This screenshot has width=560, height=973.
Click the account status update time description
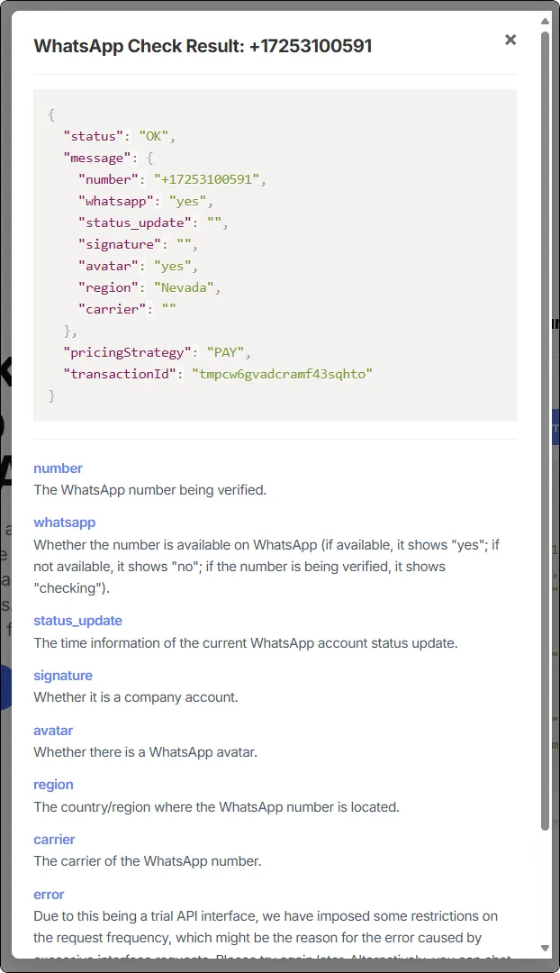tap(246, 643)
